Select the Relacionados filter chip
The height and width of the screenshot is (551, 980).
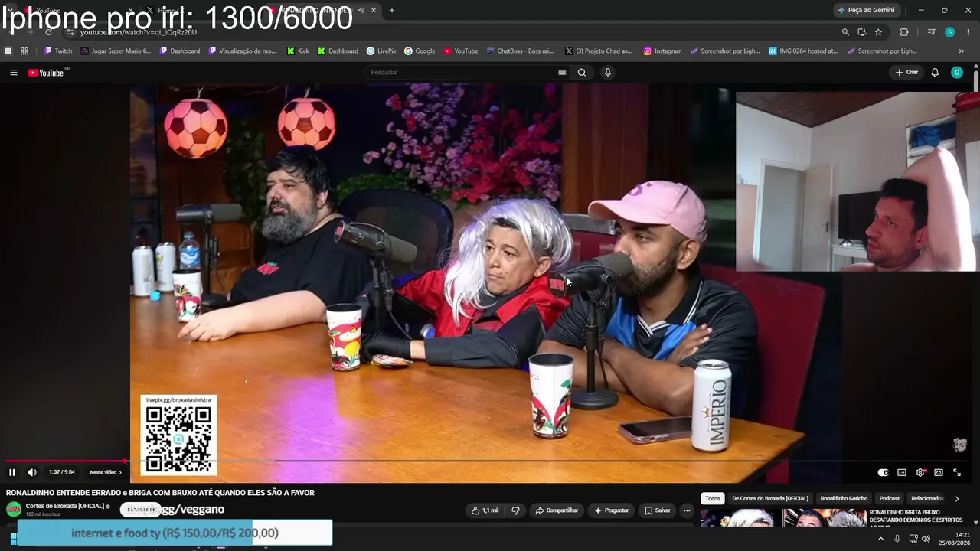(927, 499)
